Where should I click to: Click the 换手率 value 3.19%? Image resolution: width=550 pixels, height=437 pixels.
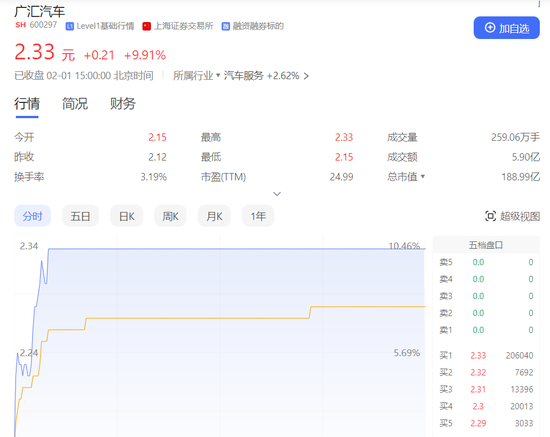click(154, 176)
